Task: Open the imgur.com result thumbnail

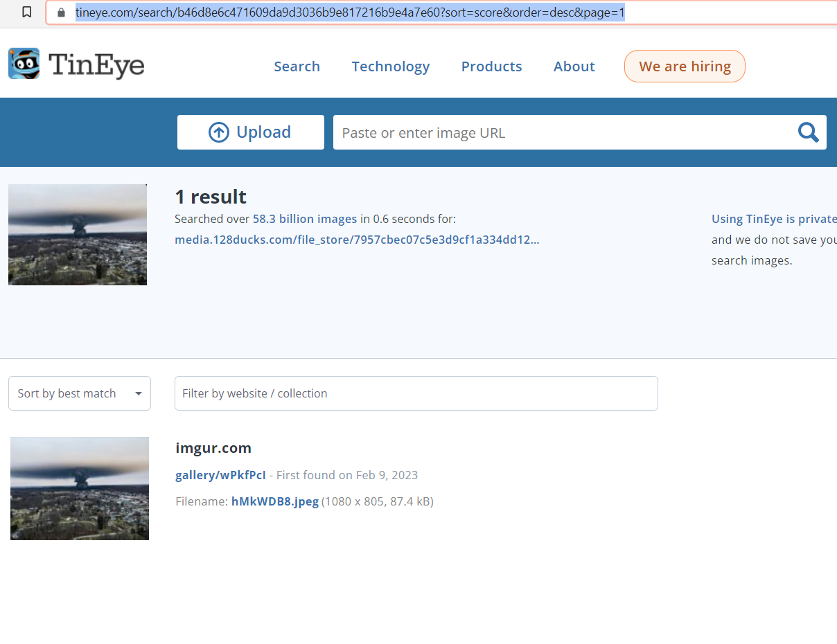Action: pos(80,488)
